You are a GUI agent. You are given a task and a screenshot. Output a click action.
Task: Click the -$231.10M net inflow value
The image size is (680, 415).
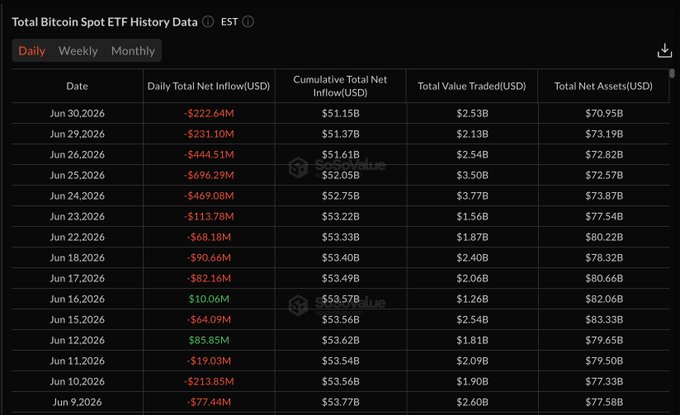click(x=209, y=134)
